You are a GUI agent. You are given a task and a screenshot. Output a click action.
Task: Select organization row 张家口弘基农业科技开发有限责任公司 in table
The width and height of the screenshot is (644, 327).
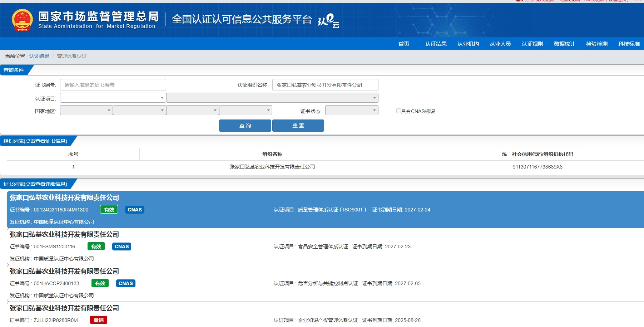[x=272, y=167]
